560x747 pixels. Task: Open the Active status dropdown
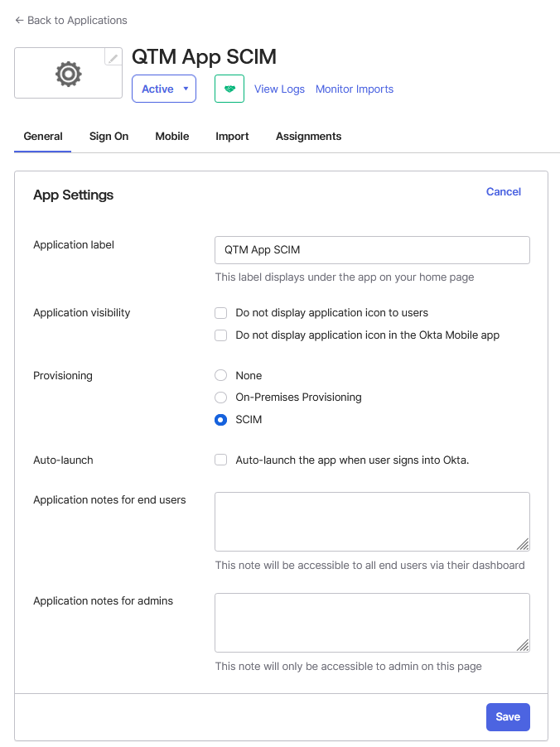(x=163, y=89)
